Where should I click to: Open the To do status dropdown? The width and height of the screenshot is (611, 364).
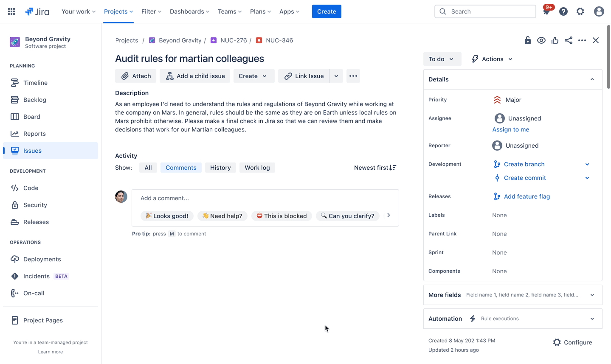click(442, 59)
